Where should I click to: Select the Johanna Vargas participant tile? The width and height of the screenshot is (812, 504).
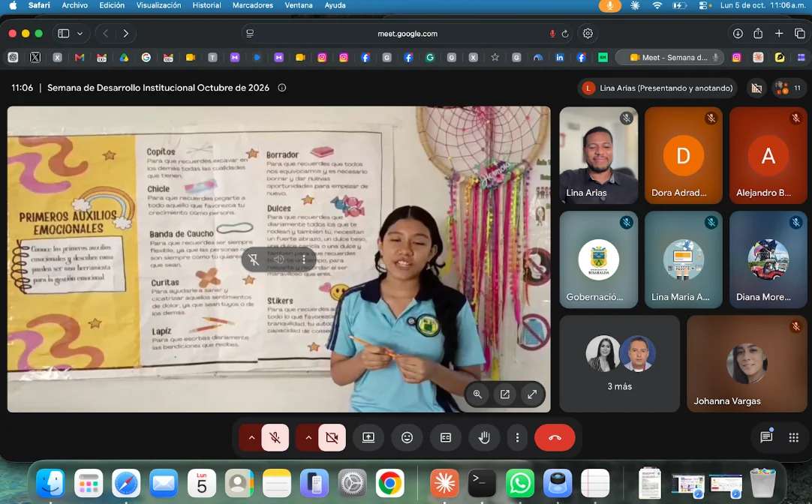coord(747,364)
